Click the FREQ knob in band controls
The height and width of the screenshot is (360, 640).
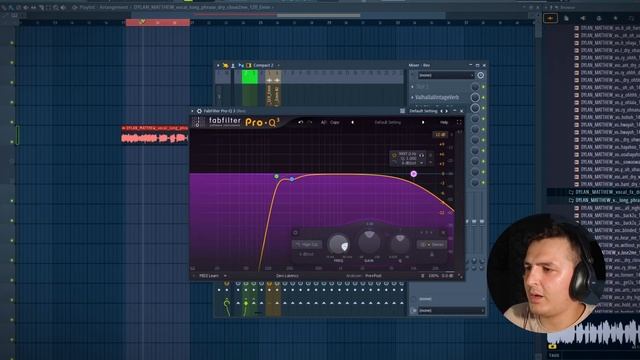[x=338, y=244]
